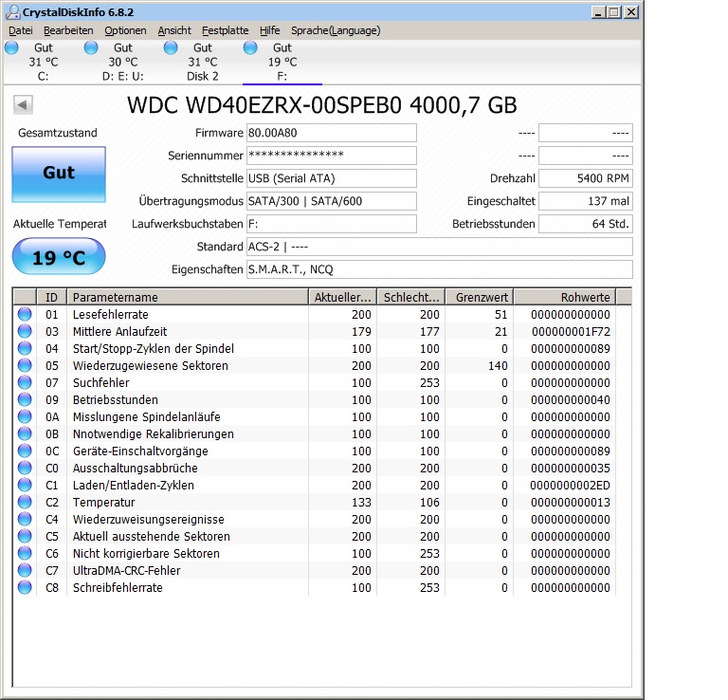Click status orb for Misslungene Spindelanläufe
The image size is (728, 700).
click(25, 416)
